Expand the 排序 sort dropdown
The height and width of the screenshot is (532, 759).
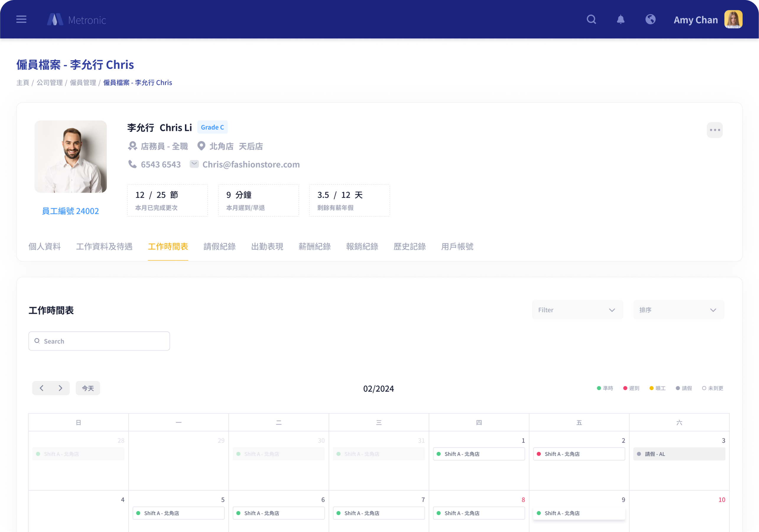(678, 310)
